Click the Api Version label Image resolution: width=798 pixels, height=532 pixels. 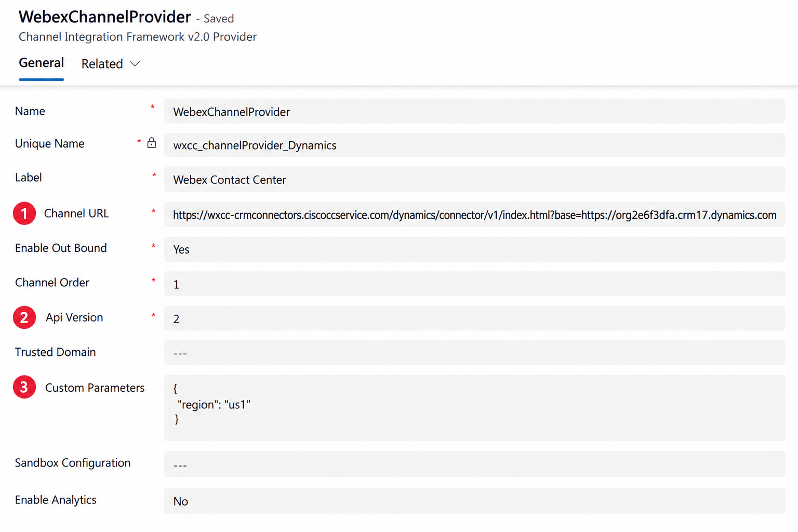[x=74, y=317]
